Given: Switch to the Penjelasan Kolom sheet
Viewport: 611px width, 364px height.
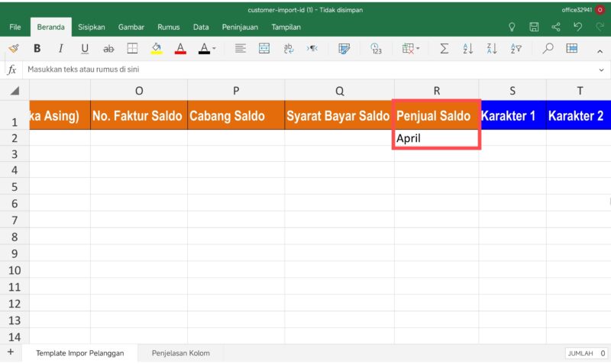Looking at the screenshot, I should [180, 353].
